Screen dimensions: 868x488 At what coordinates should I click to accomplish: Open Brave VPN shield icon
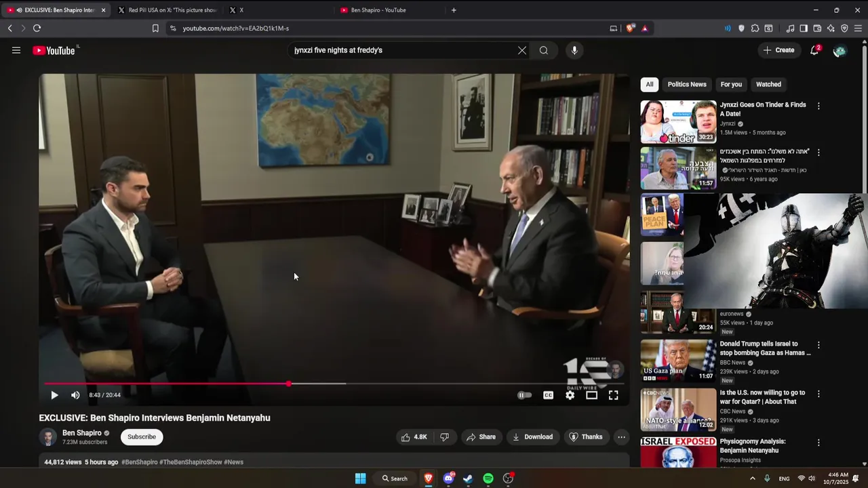coord(844,28)
